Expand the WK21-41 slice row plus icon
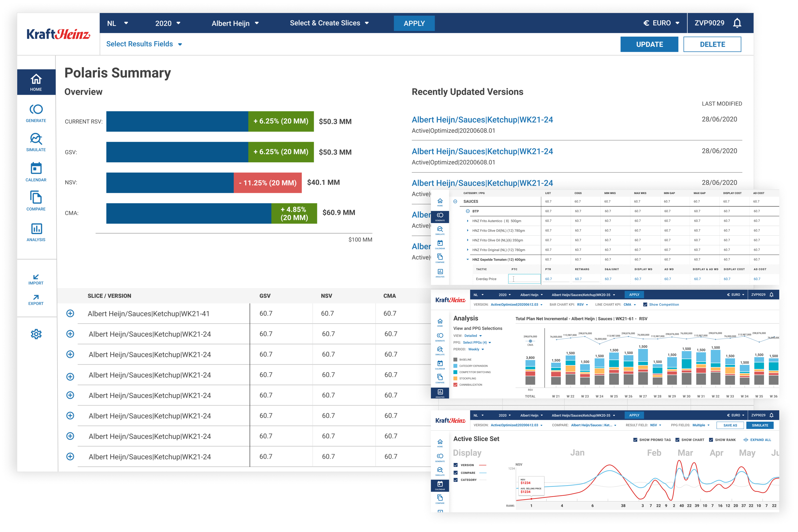 pyautogui.click(x=70, y=313)
